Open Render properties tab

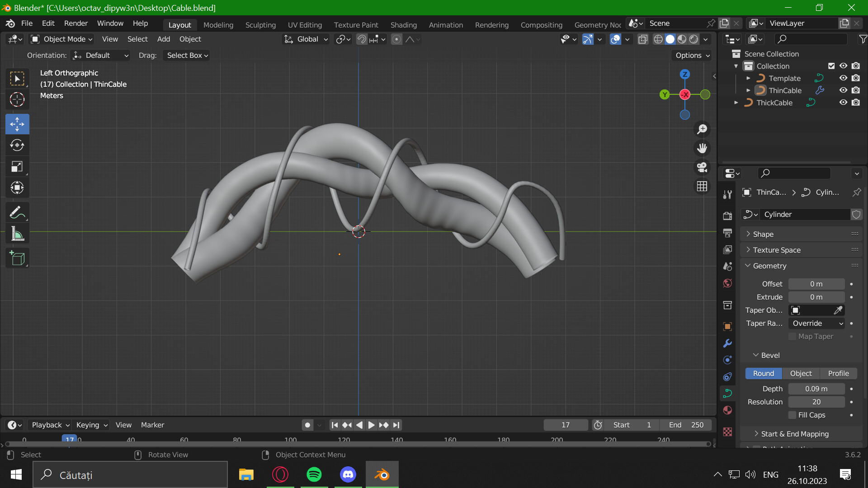click(727, 216)
